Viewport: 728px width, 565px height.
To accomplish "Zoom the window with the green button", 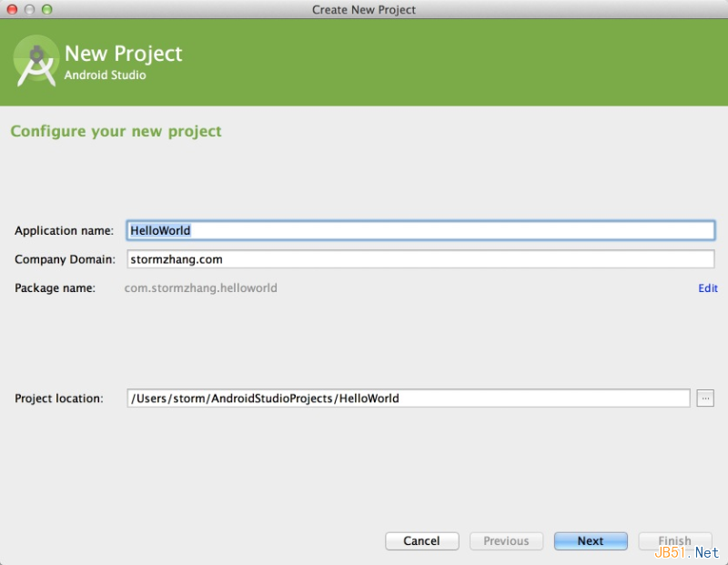I will 47,9.
